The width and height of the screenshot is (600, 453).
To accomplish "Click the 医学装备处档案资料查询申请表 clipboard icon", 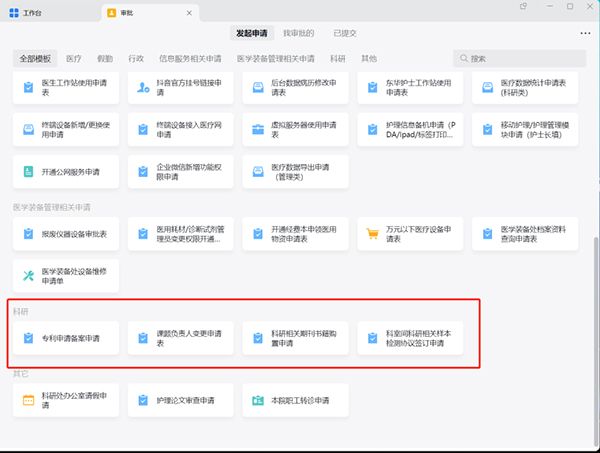I will pyautogui.click(x=488, y=234).
